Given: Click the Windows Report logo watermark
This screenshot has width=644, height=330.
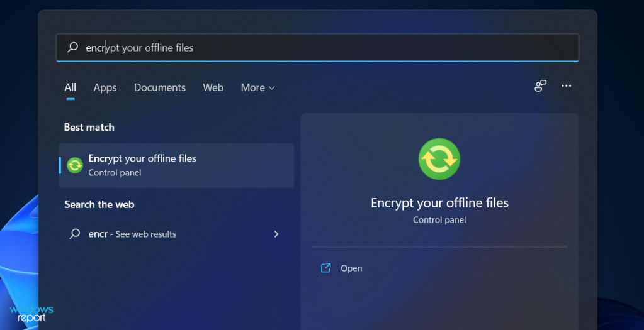Looking at the screenshot, I should 31,314.
